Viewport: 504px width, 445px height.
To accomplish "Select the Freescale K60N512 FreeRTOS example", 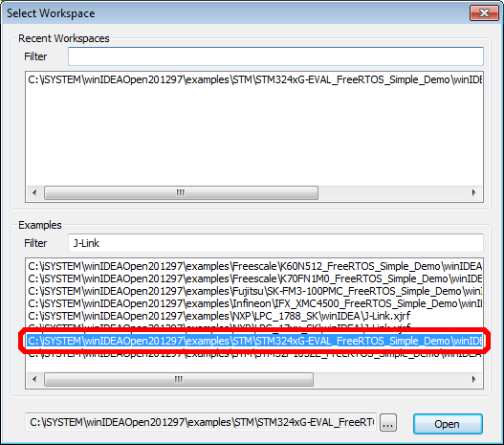I will click(254, 266).
